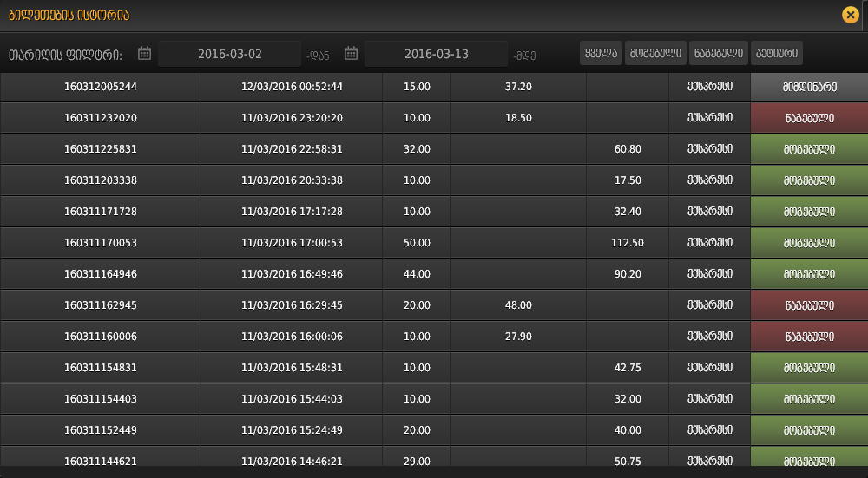This screenshot has height=478, width=868.
Task: Click ექსპრესი type of ticket 160311154831
Action: tap(710, 368)
